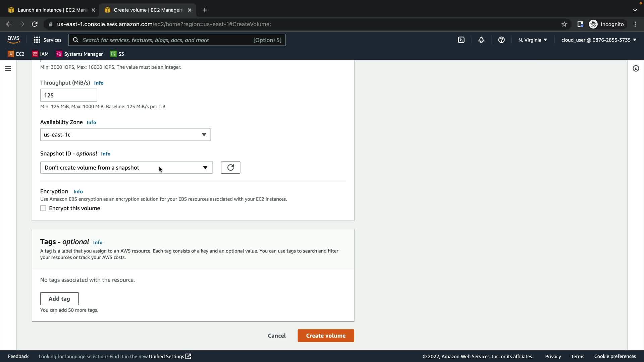The width and height of the screenshot is (644, 362).
Task: Open the Encryption Info link
Action: pos(78,192)
